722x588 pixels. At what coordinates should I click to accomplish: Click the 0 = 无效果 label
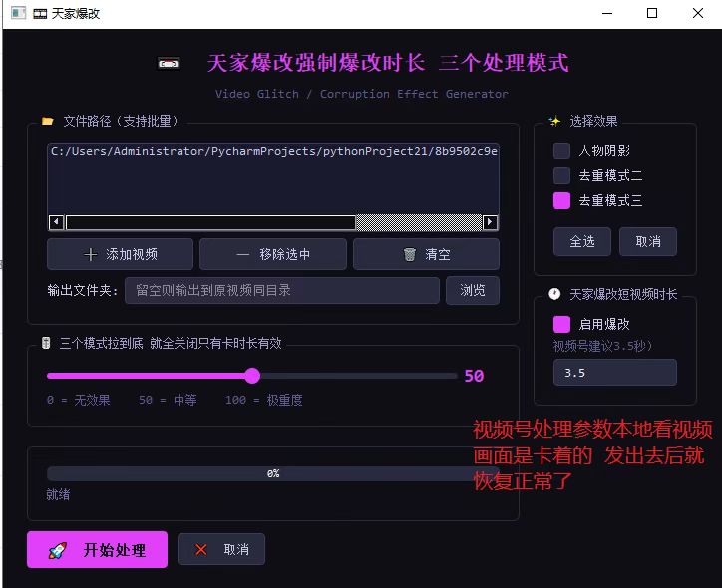[x=78, y=400]
